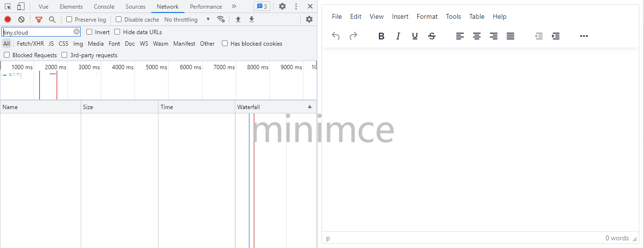Switch to the Sources tab
The width and height of the screenshot is (644, 248).
pos(135,6)
